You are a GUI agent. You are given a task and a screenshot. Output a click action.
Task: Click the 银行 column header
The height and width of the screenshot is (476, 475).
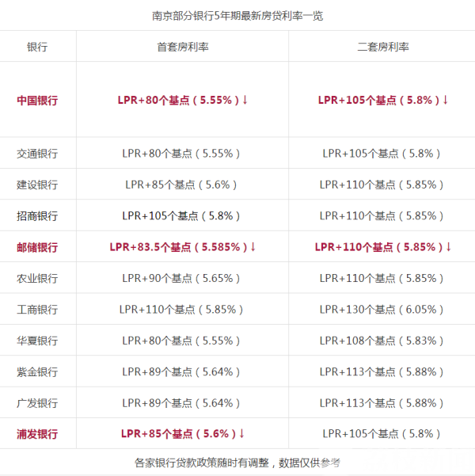click(x=37, y=47)
